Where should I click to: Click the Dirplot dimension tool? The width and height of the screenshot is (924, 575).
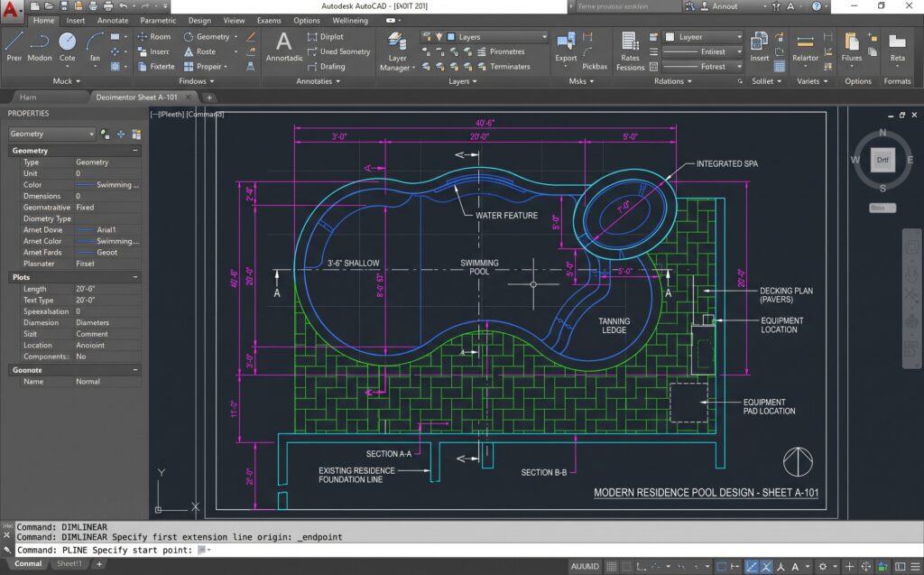point(325,37)
